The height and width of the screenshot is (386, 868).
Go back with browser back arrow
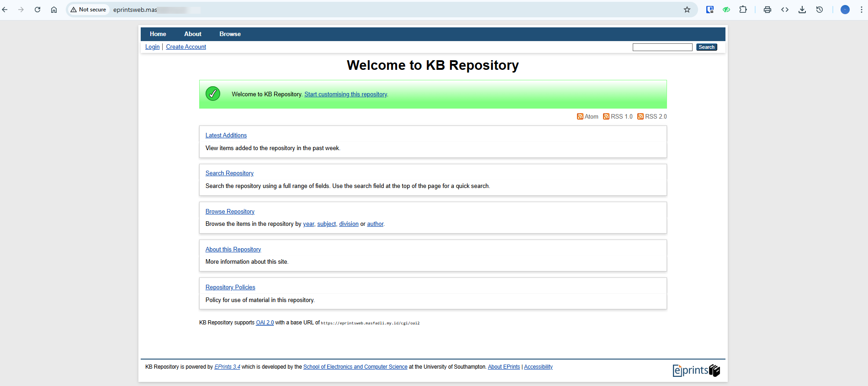(5, 10)
